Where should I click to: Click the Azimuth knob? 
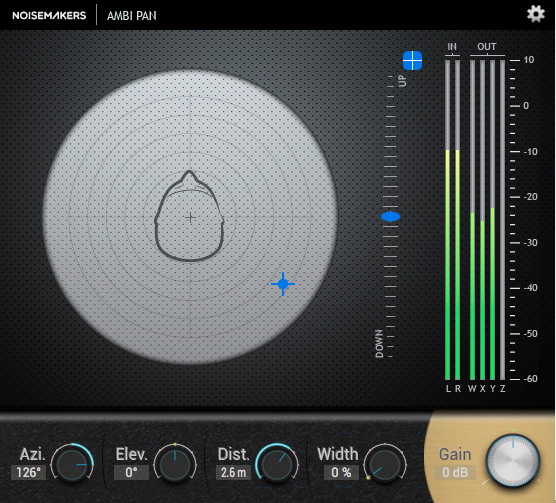coord(72,464)
